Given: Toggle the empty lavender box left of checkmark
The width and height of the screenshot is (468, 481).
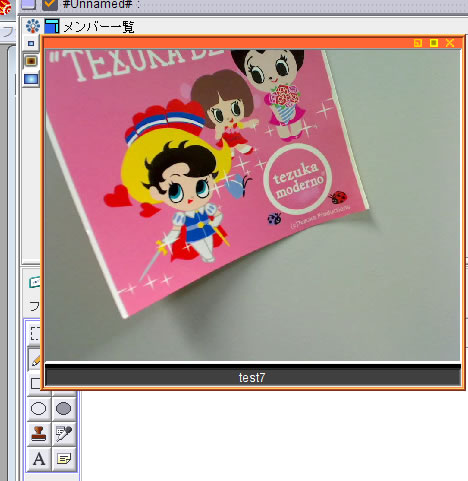Looking at the screenshot, I should 29,4.
